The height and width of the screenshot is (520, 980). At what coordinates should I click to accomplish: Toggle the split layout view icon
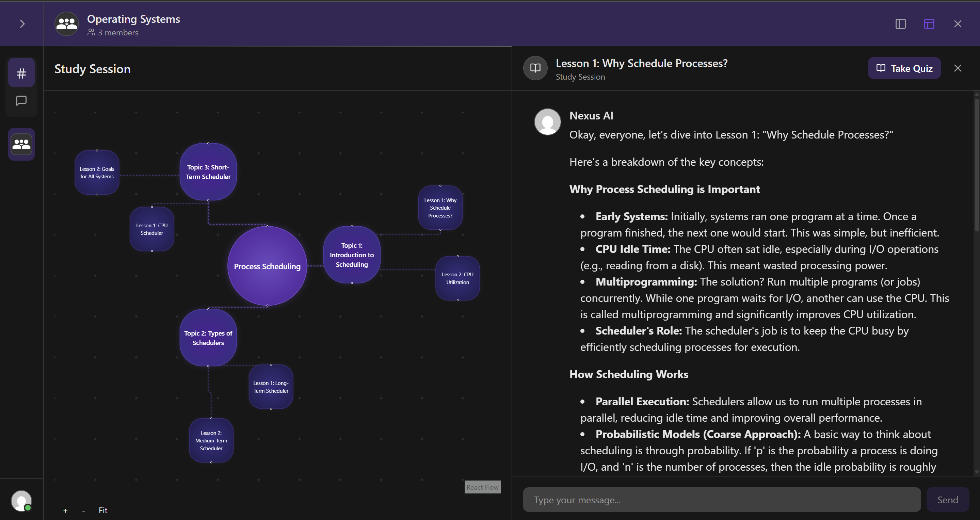coord(929,24)
